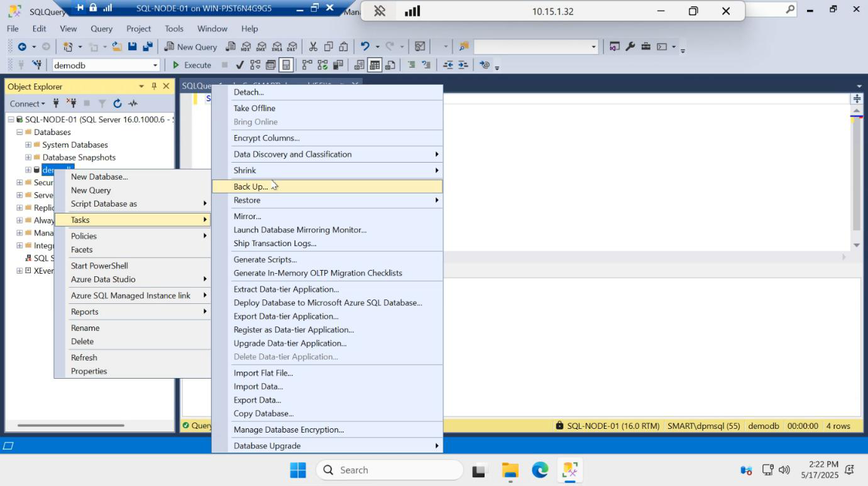868x486 pixels.
Task: Open File Explorer from the taskbar
Action: [x=510, y=470]
